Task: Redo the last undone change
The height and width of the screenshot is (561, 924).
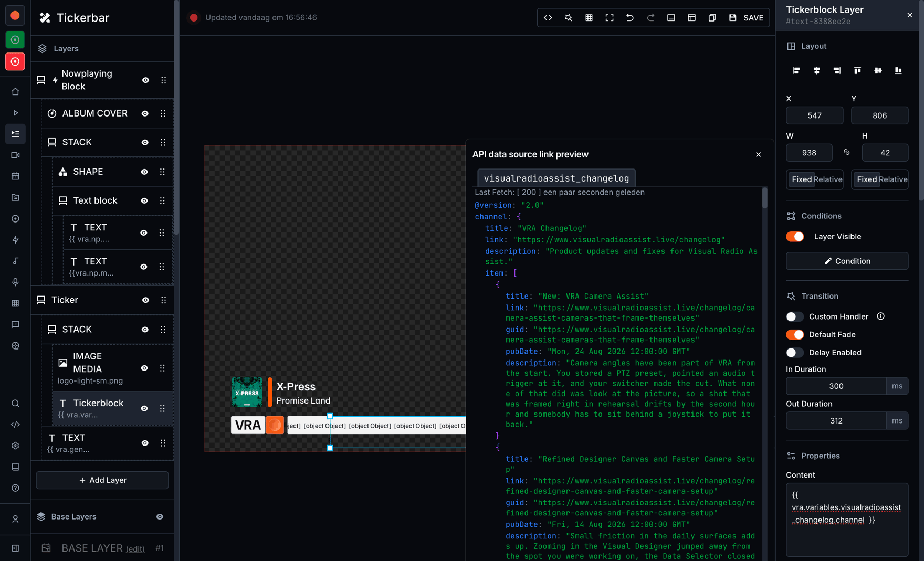Action: [x=650, y=18]
